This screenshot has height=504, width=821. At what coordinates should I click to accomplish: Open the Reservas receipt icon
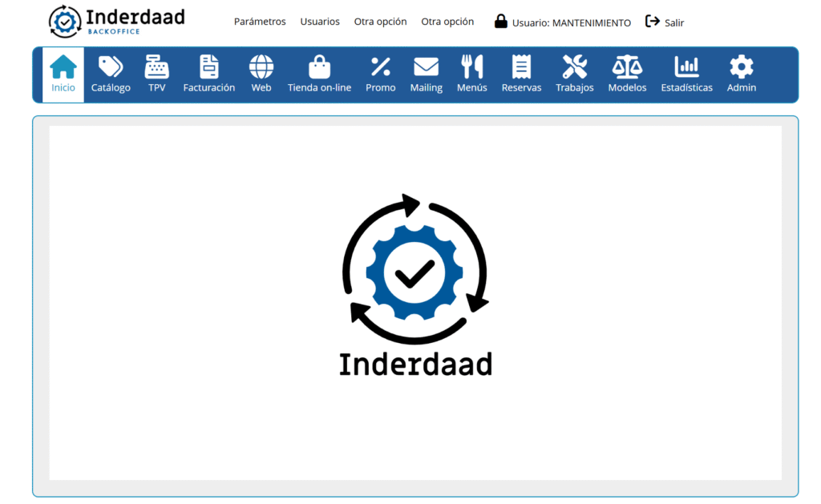coord(521,67)
